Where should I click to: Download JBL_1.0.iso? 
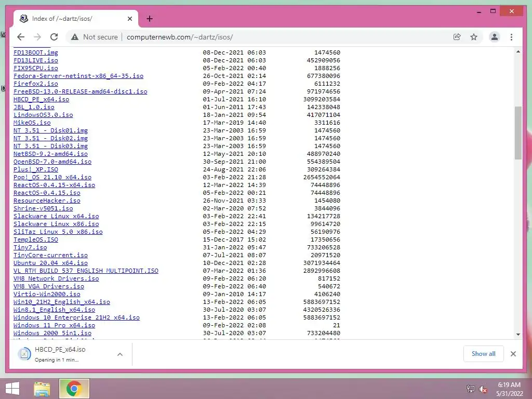click(x=34, y=107)
